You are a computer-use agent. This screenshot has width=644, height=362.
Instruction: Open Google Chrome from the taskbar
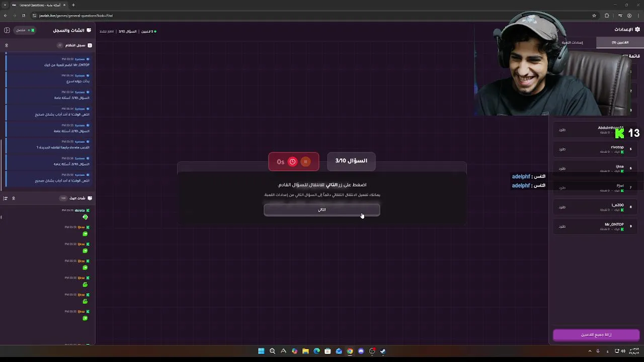350,351
